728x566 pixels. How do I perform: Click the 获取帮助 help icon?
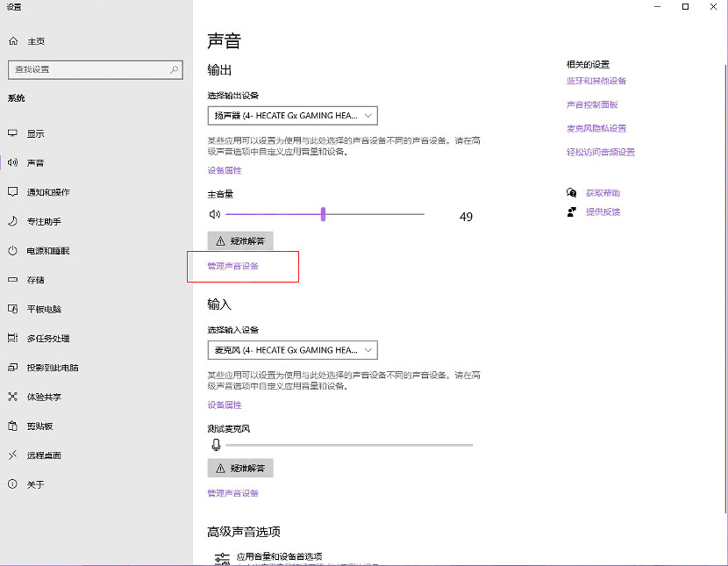click(571, 193)
